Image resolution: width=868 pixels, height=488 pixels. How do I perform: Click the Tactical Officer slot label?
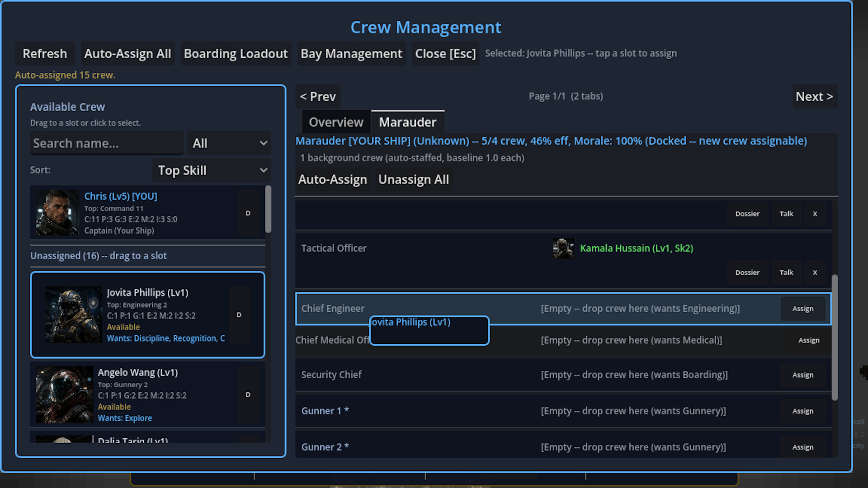(334, 248)
